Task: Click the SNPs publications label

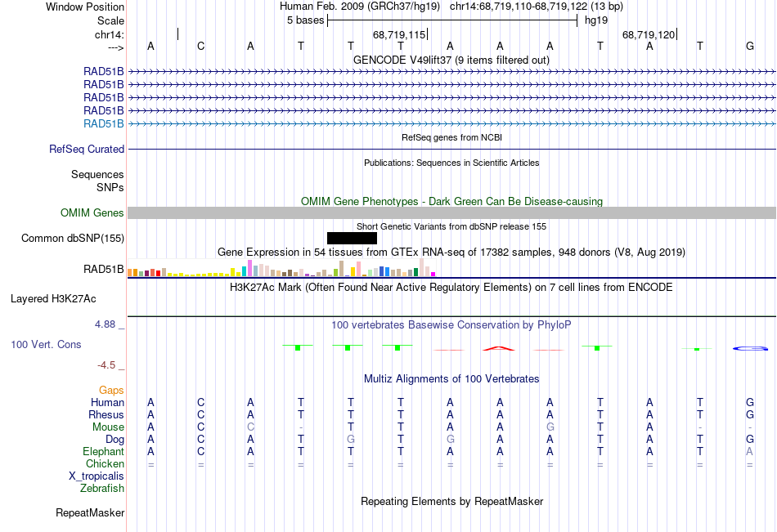Action: coord(110,187)
